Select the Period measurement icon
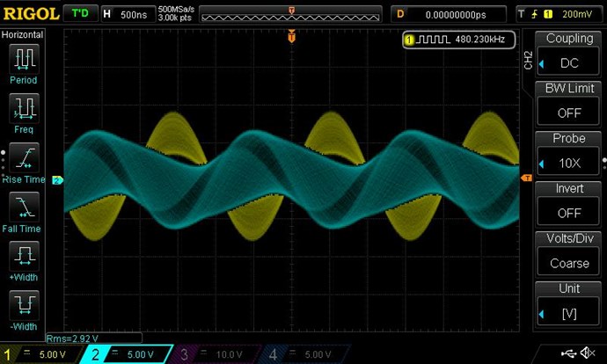The width and height of the screenshot is (607, 364). coord(25,59)
